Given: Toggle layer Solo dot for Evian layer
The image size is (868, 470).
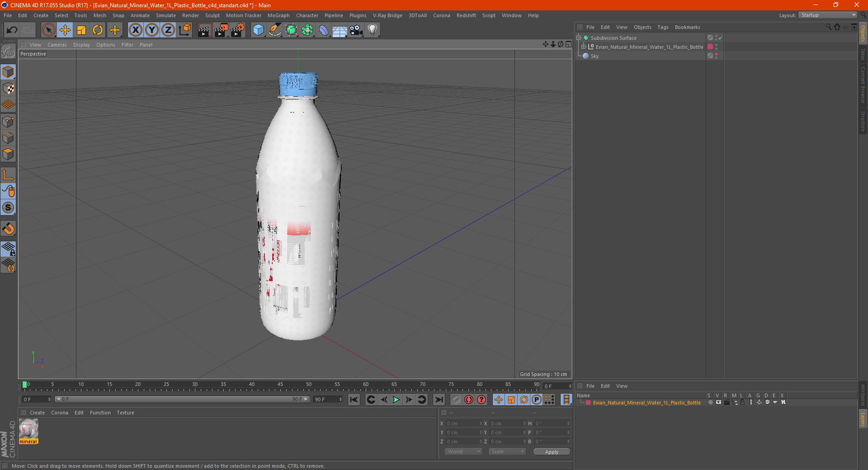Looking at the screenshot, I should click(710, 402).
